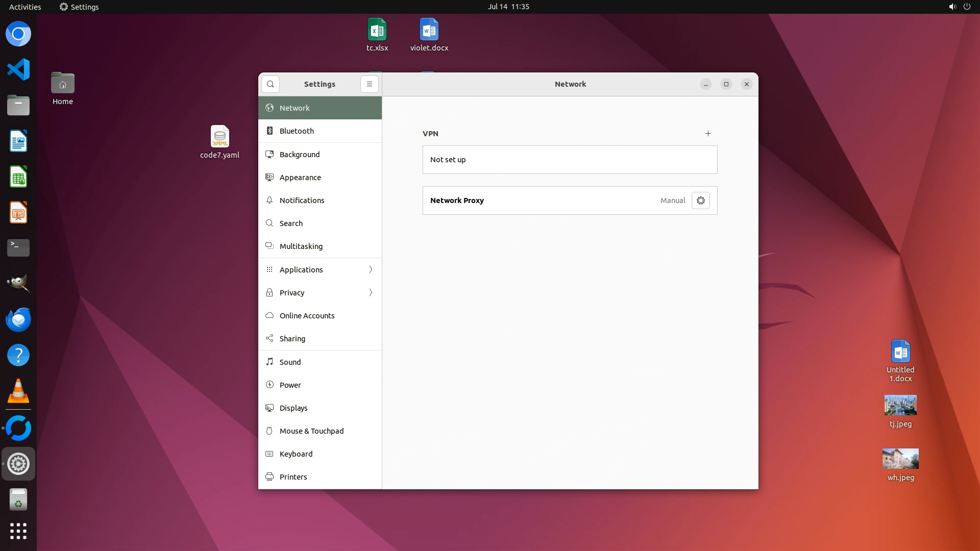Open Network Proxy gear settings

(x=700, y=201)
